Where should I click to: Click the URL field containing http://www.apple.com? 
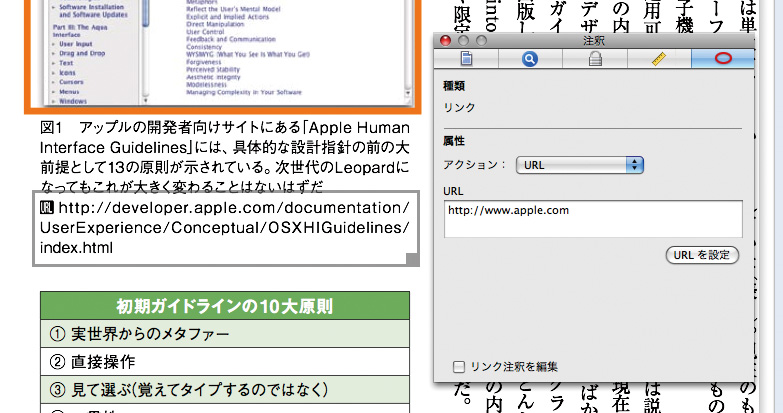(x=593, y=219)
